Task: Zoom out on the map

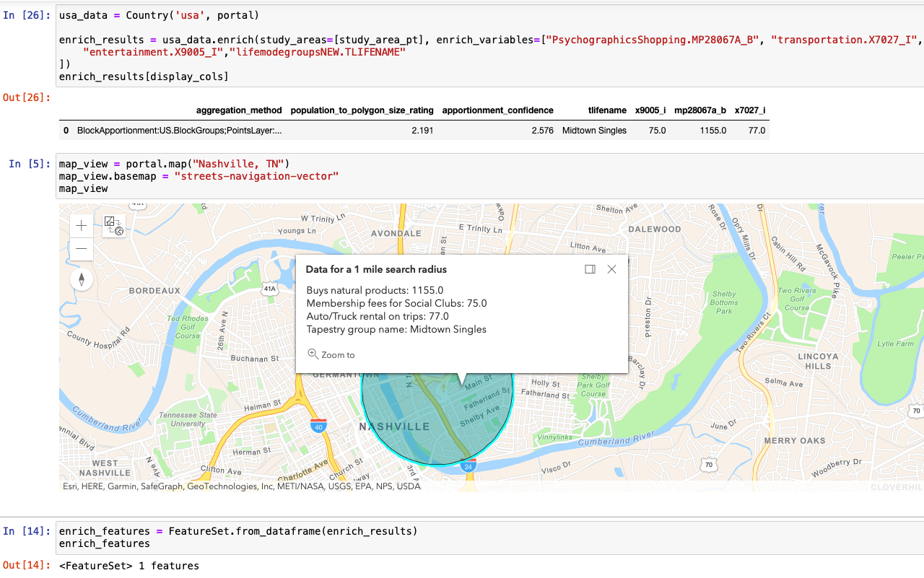Action: click(x=82, y=249)
